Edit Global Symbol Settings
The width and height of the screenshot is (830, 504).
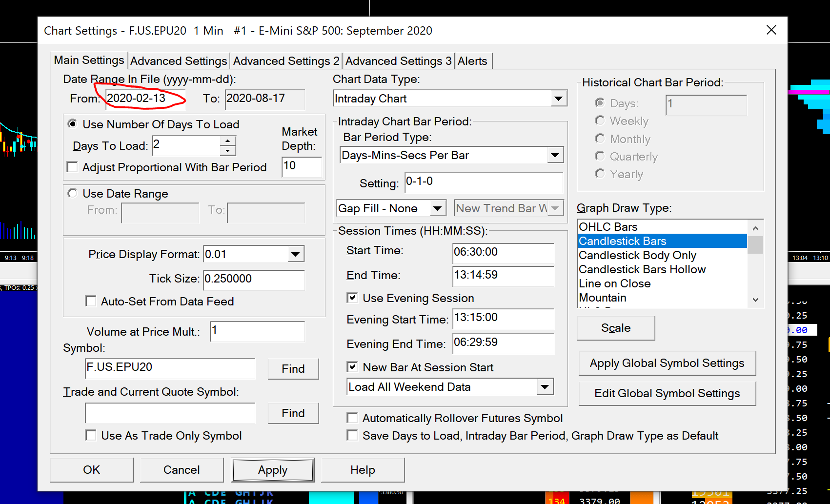[667, 393]
